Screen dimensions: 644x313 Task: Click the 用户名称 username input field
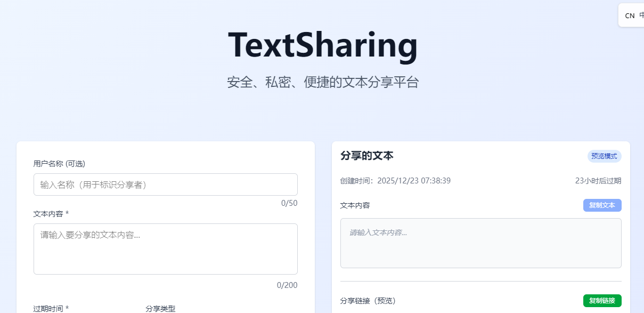165,184
